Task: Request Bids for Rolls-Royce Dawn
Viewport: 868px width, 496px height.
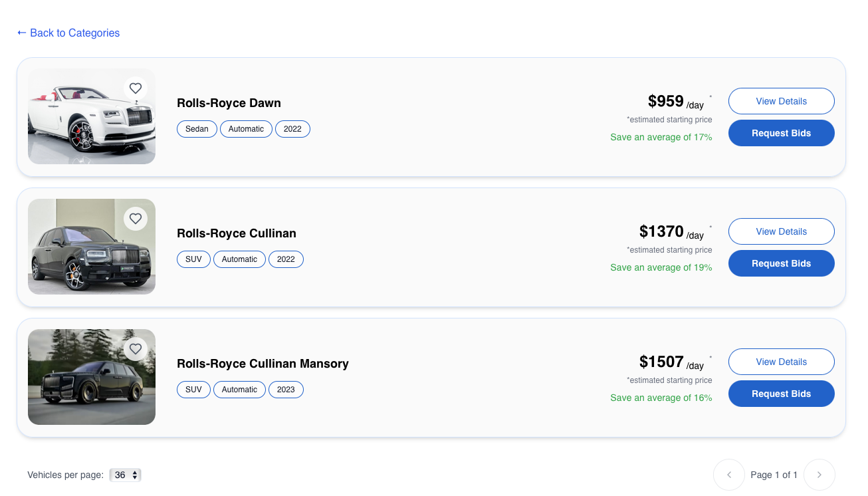Action: tap(781, 133)
